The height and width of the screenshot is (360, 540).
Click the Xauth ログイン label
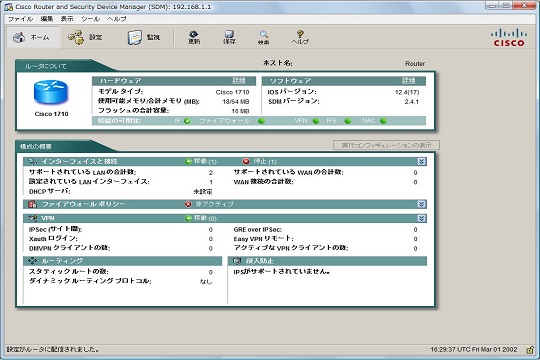coord(53,239)
